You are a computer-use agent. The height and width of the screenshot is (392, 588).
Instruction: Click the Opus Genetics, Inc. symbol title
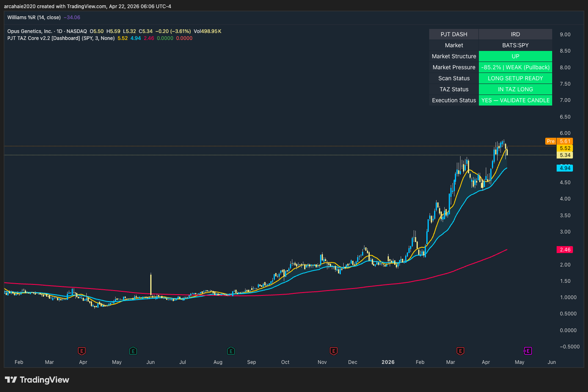[x=30, y=31]
